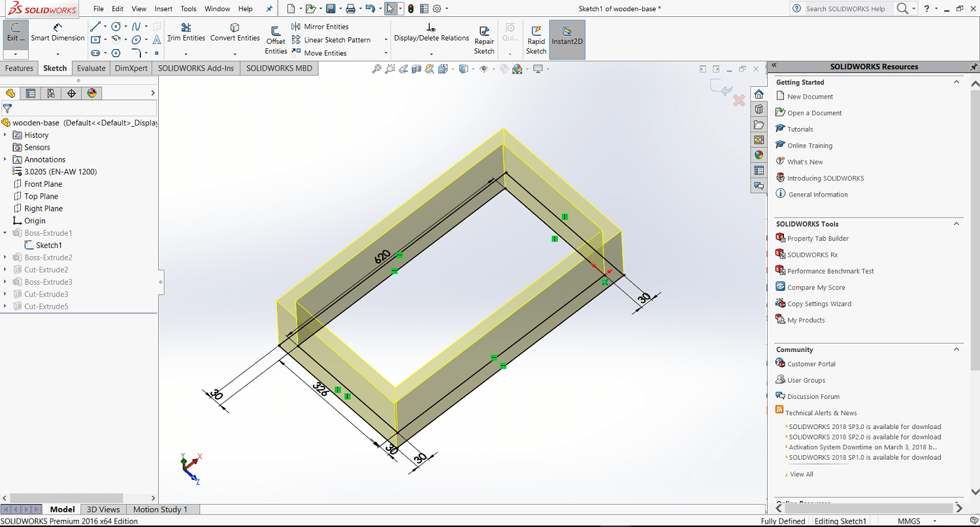Pin the menu bar with pushpin
Viewport: 980px width, 527px height.
(269, 8)
